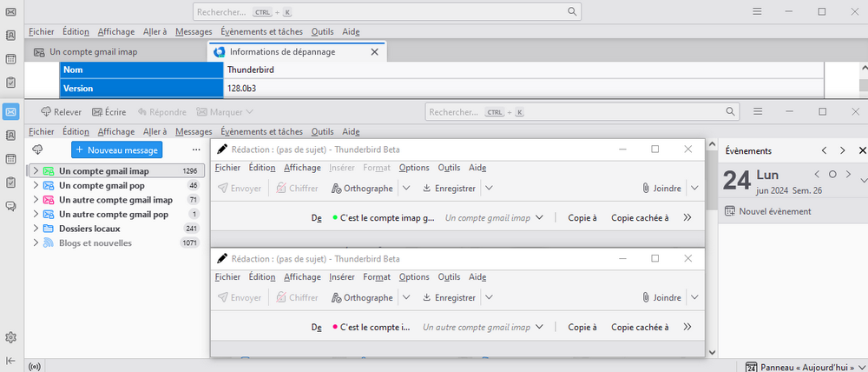Open Calendar space in troubleshooting window sidebar
The height and width of the screenshot is (372, 868).
pos(10,59)
